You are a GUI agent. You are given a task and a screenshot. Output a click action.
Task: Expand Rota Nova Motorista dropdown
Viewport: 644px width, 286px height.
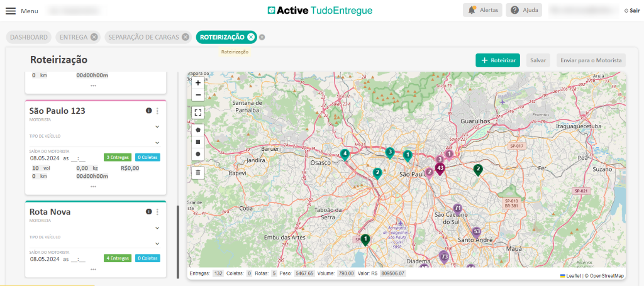click(x=157, y=228)
